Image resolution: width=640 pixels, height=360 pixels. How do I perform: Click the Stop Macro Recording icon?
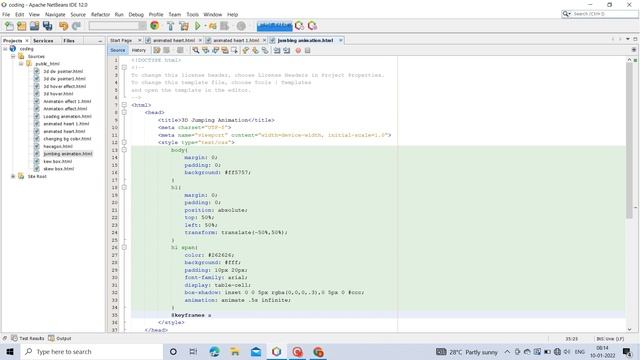coord(308,50)
